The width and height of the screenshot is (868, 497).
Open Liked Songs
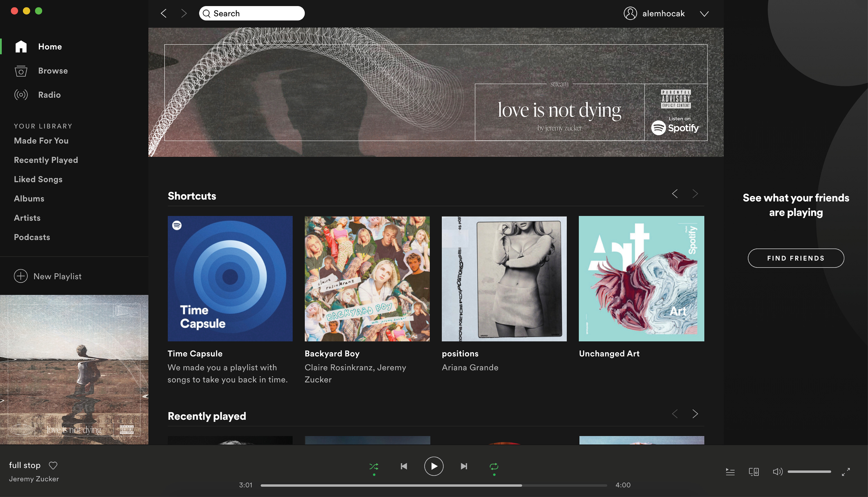pos(38,179)
